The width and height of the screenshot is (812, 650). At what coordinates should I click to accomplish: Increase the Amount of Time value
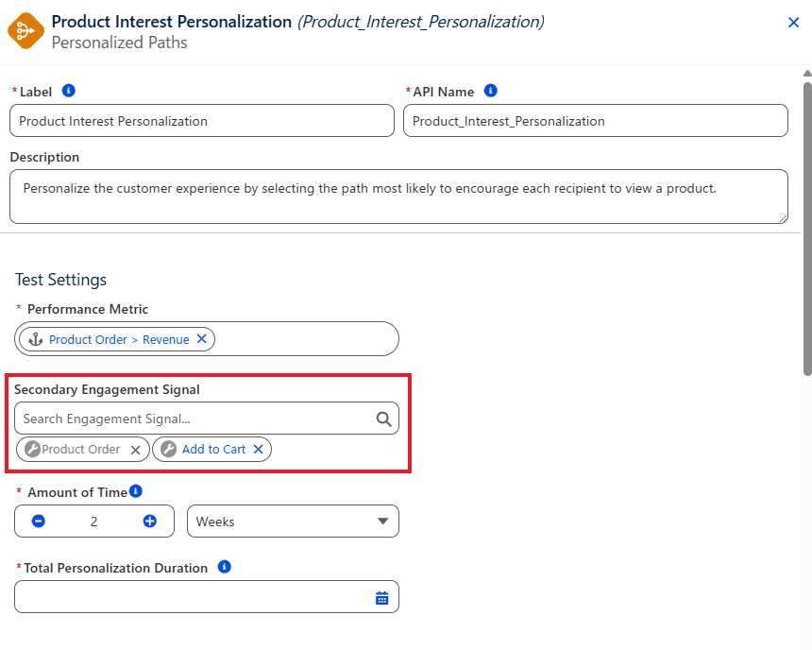click(150, 521)
